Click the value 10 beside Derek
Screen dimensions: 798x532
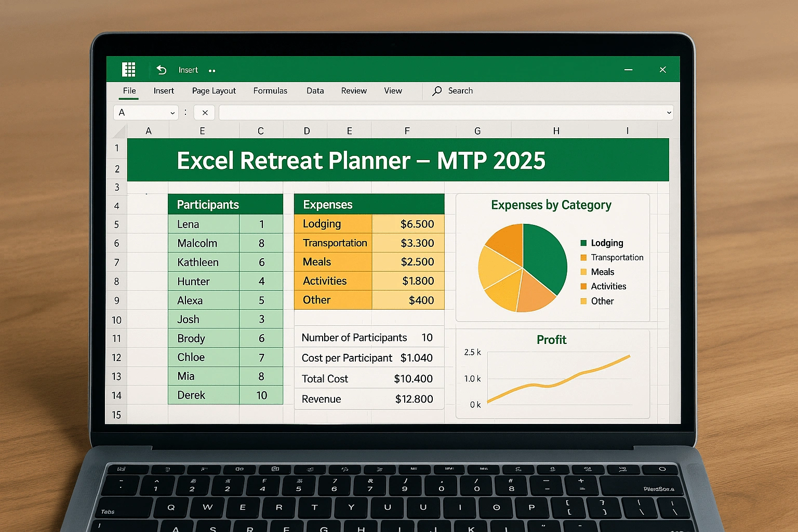(x=261, y=395)
